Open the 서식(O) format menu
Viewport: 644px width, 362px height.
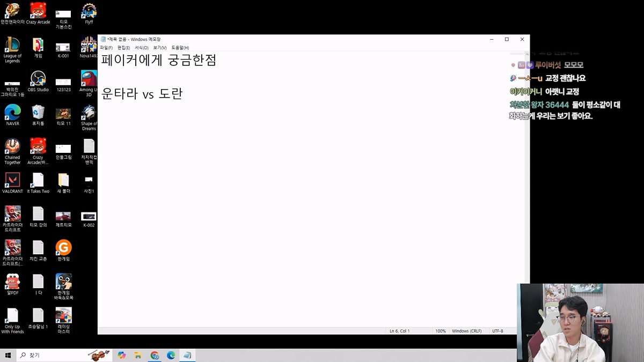(141, 48)
